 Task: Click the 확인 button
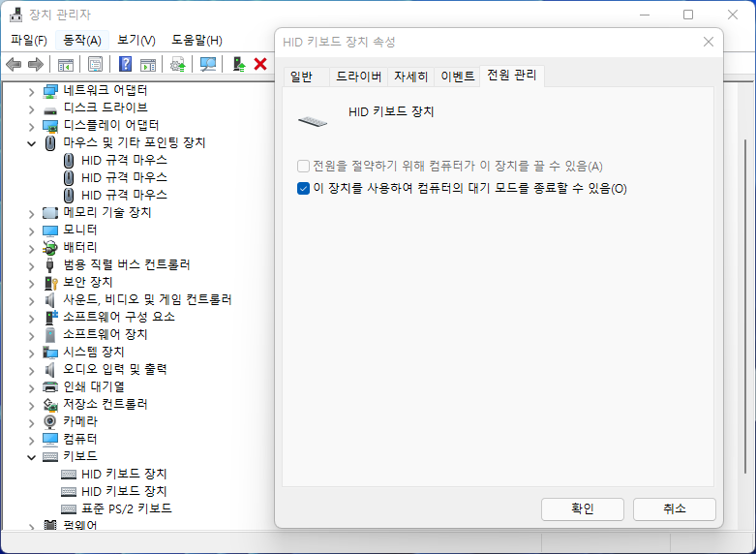[x=583, y=509]
